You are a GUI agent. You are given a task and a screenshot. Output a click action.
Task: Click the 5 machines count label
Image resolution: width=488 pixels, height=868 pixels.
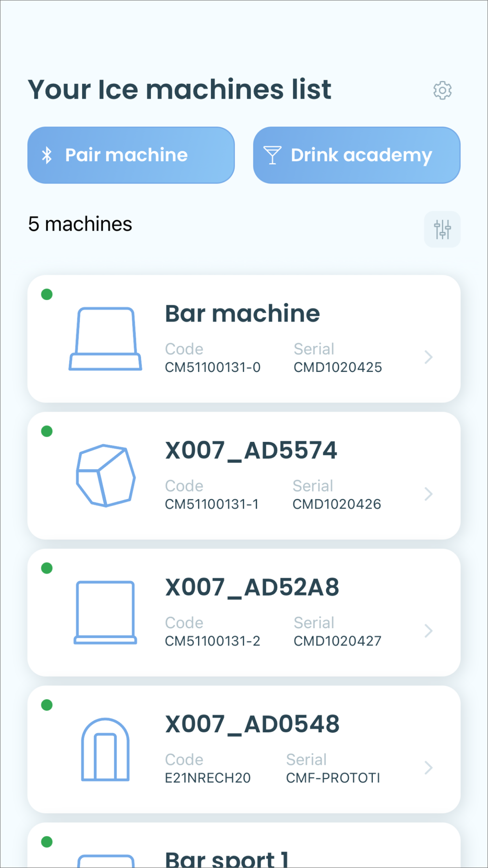pos(80,224)
